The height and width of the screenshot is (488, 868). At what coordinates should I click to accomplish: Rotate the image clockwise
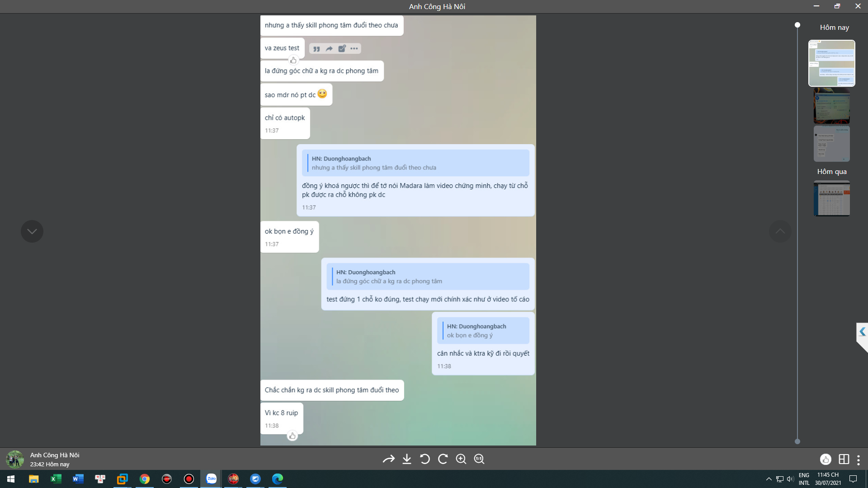click(443, 459)
